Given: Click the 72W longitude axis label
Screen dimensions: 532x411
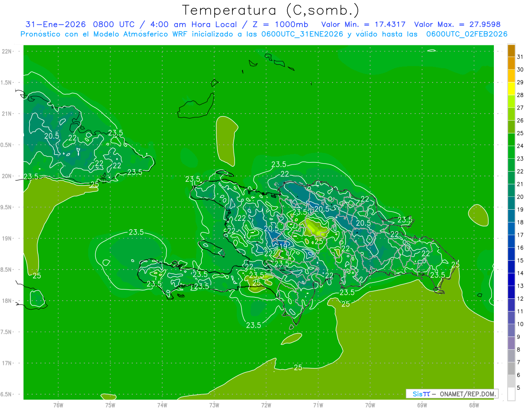Looking at the screenshot, I should (266, 405).
